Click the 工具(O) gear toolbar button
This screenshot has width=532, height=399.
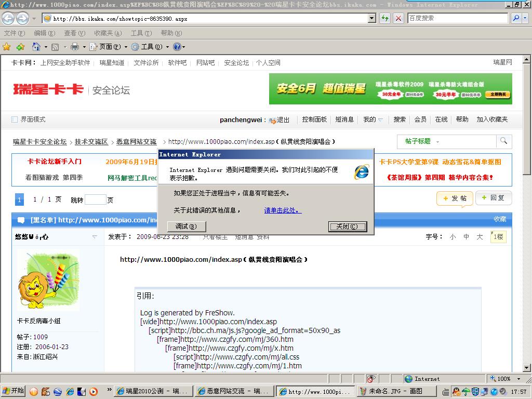(147, 47)
